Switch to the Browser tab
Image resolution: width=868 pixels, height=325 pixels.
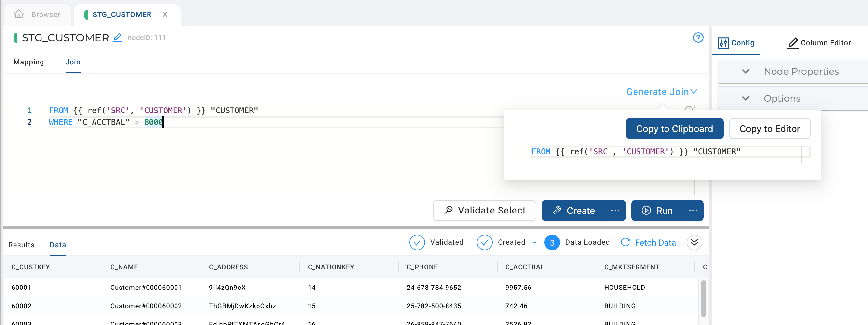(38, 14)
